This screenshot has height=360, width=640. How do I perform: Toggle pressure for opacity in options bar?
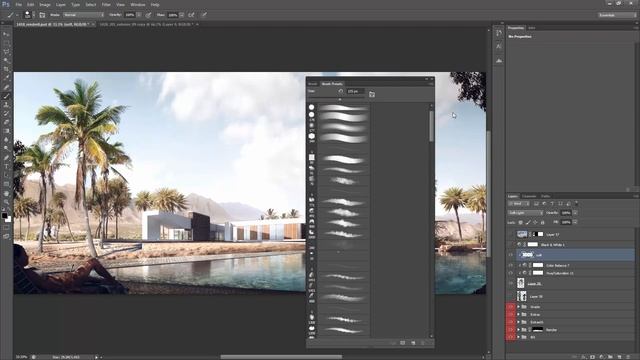click(148, 15)
